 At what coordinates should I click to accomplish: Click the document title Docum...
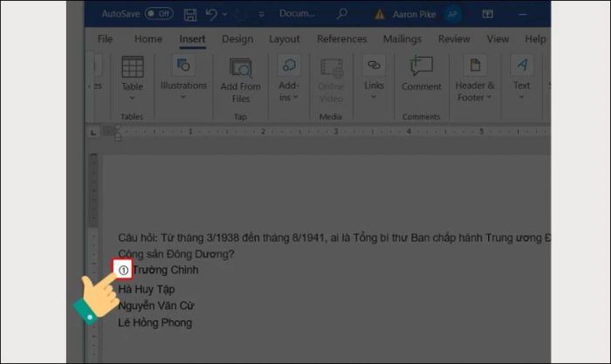(x=298, y=14)
